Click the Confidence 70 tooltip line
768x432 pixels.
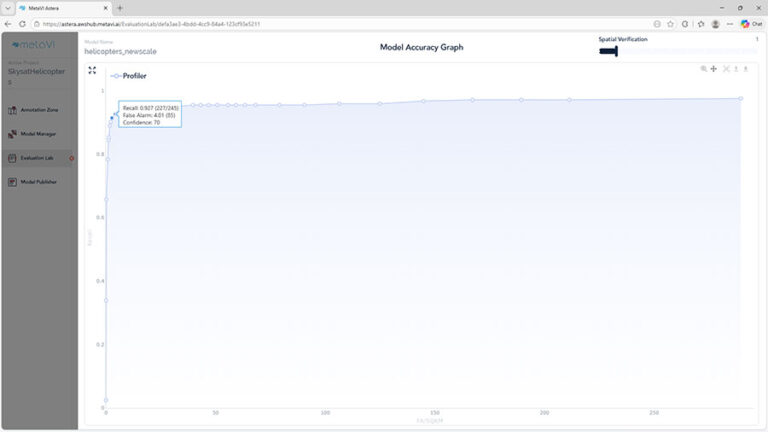pyautogui.click(x=142, y=122)
